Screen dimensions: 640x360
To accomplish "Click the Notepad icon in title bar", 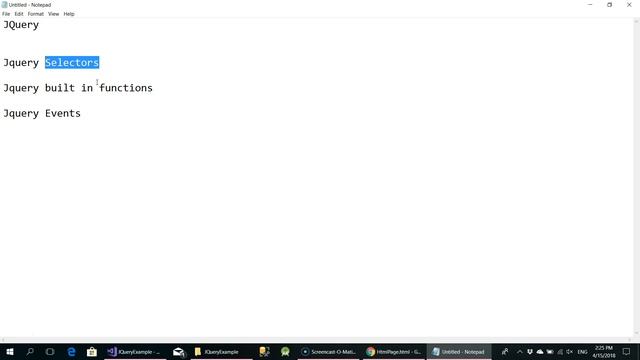I will (4, 5).
